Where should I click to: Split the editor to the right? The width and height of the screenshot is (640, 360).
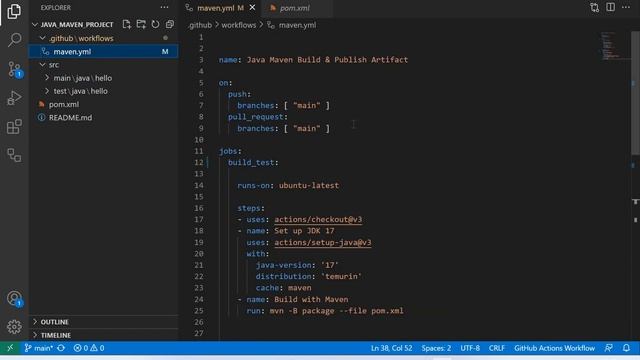click(x=610, y=7)
